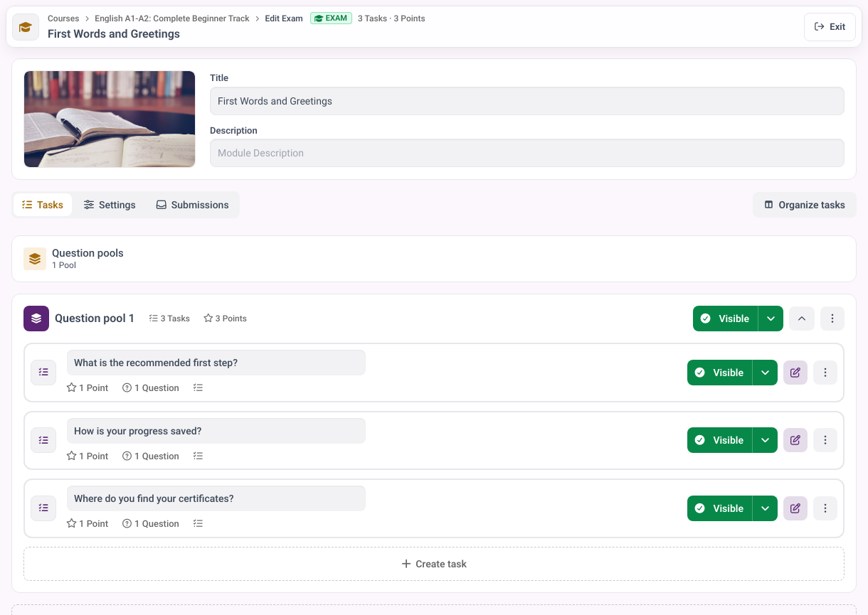Open more options for Question pool 1
Viewport: 868px width, 615px height.
(x=832, y=319)
